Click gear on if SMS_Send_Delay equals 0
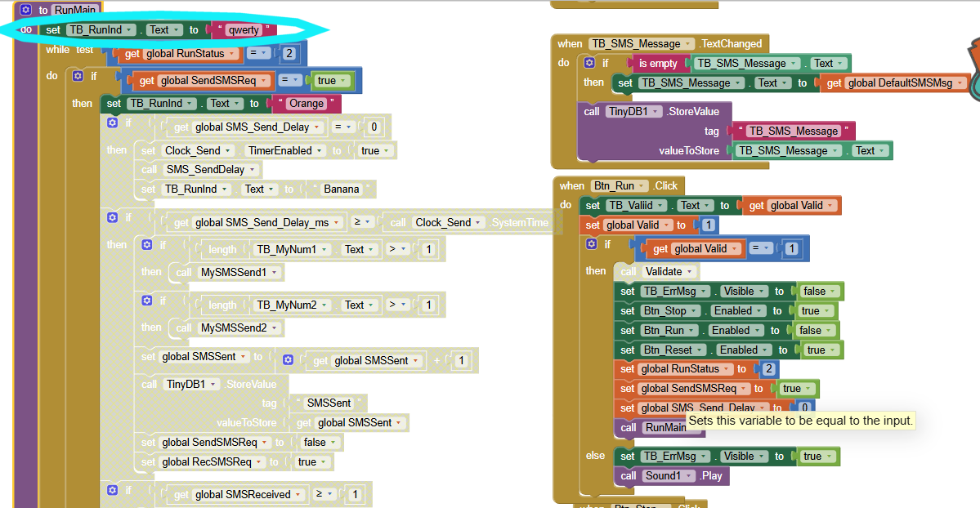 pos(113,123)
